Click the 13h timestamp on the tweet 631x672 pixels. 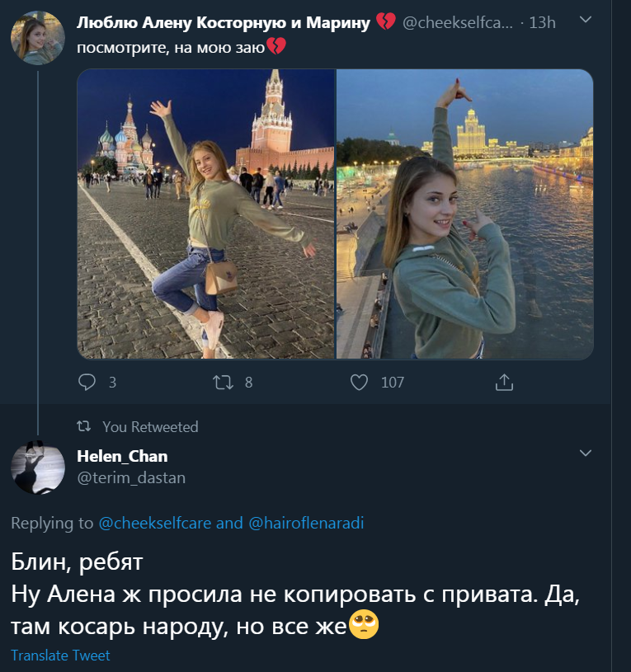coord(541,23)
